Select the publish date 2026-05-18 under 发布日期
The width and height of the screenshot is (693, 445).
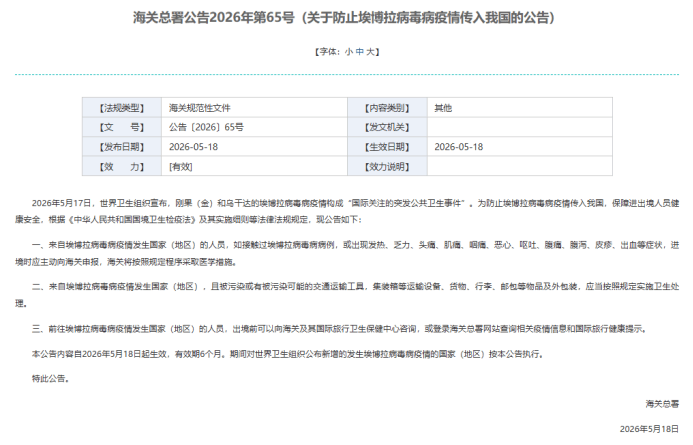tap(193, 147)
